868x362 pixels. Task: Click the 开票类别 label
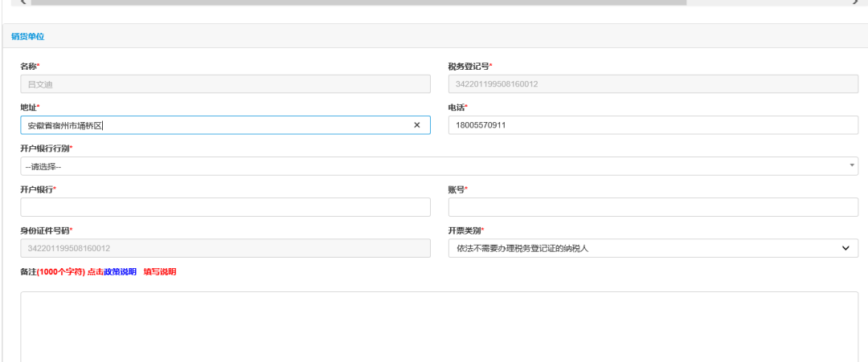click(x=466, y=230)
